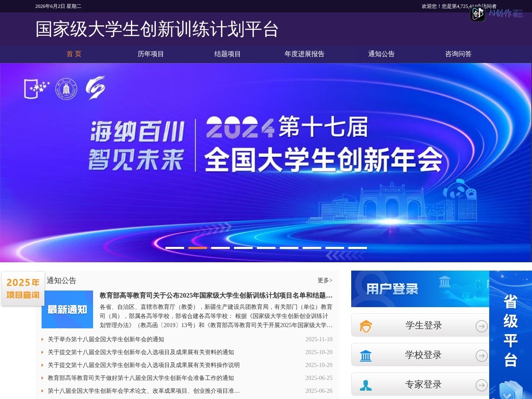
Task: Click the arrow circle on 专家登录
Action: tap(482, 385)
